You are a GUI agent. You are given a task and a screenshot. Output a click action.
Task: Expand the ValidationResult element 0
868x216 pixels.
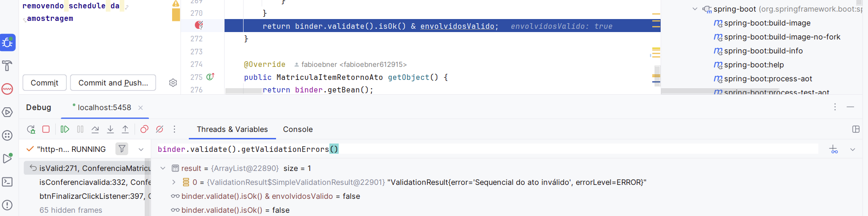point(174,182)
